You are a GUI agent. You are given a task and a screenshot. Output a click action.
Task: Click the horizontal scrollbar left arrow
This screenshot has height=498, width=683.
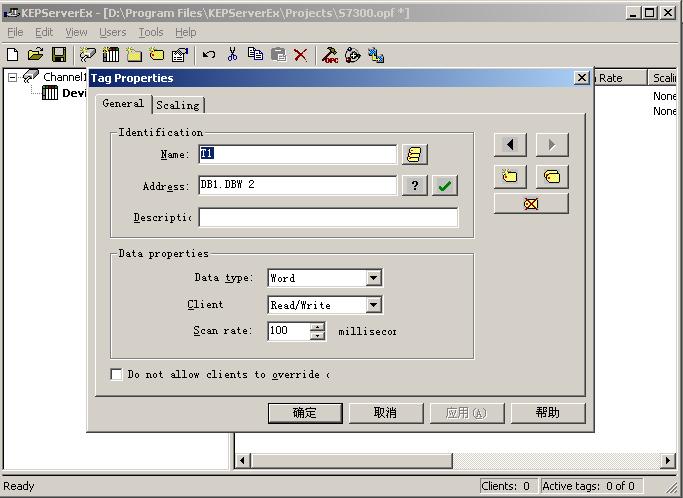point(243,460)
